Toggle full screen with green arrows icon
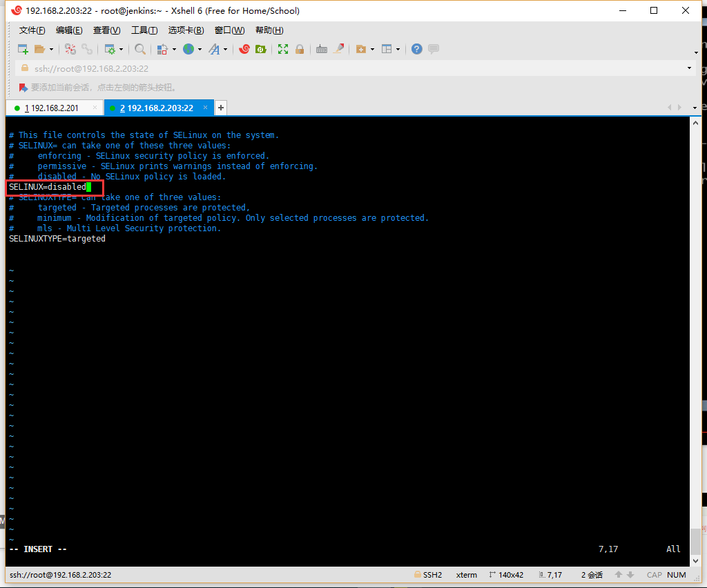 coord(283,49)
